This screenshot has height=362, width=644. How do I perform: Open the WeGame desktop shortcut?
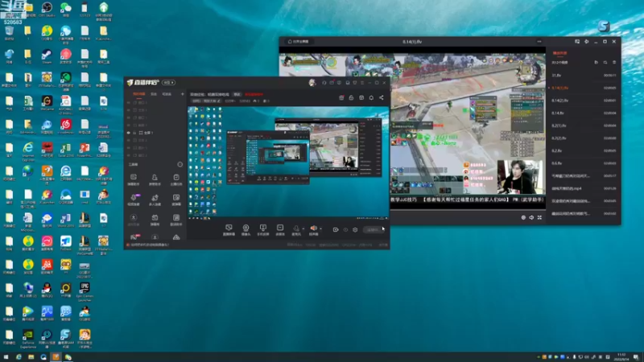47,103
